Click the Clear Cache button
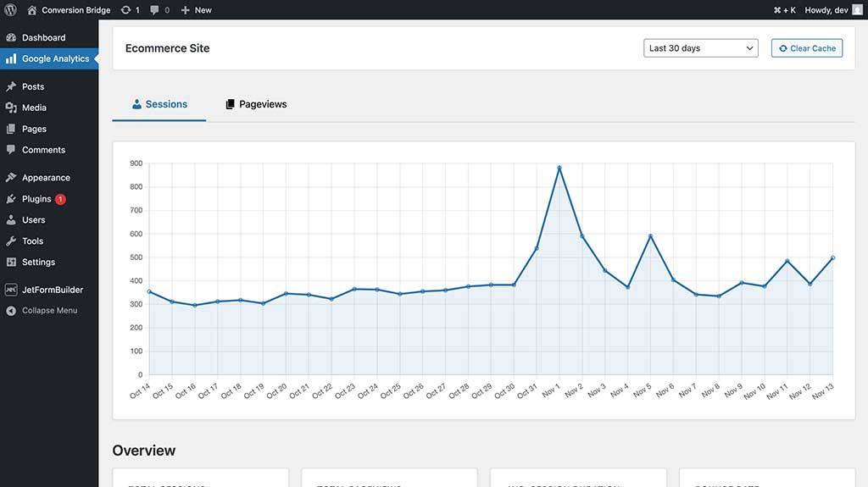Viewport: 868px width, 487px height. 807,48
